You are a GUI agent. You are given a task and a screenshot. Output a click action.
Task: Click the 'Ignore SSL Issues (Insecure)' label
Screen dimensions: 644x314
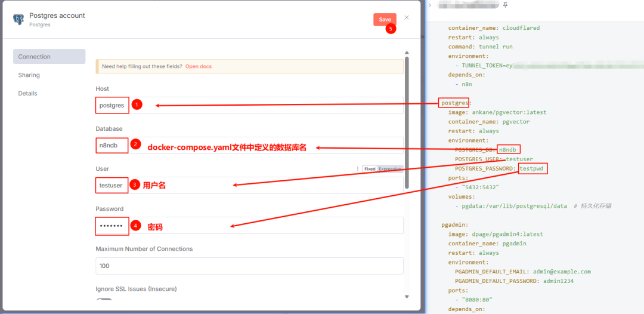point(136,289)
